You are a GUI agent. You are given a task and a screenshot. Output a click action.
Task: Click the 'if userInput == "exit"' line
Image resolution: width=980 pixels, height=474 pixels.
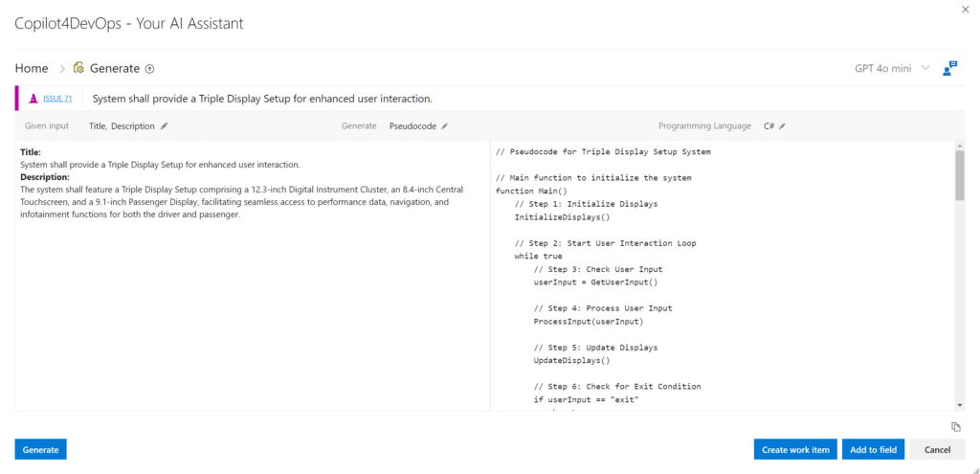[x=587, y=399]
